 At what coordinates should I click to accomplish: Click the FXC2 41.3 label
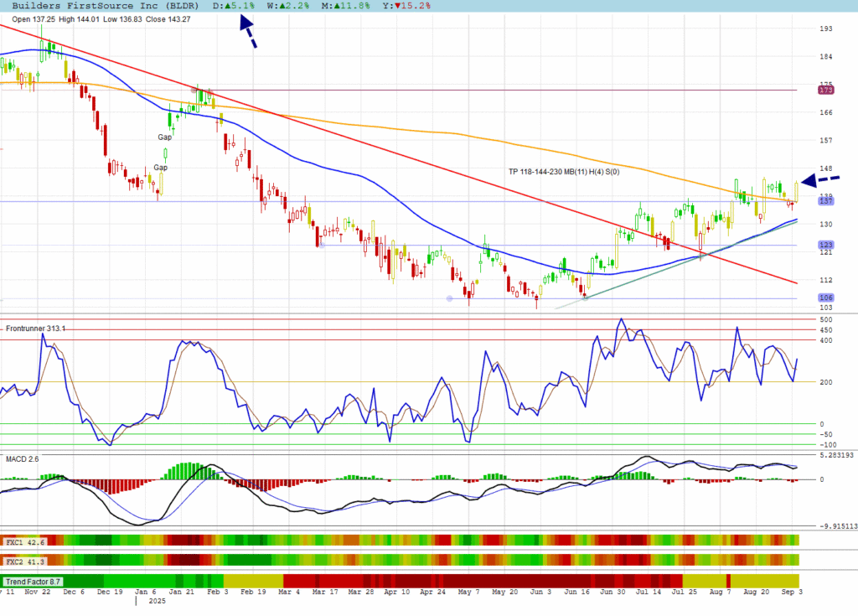point(24,562)
